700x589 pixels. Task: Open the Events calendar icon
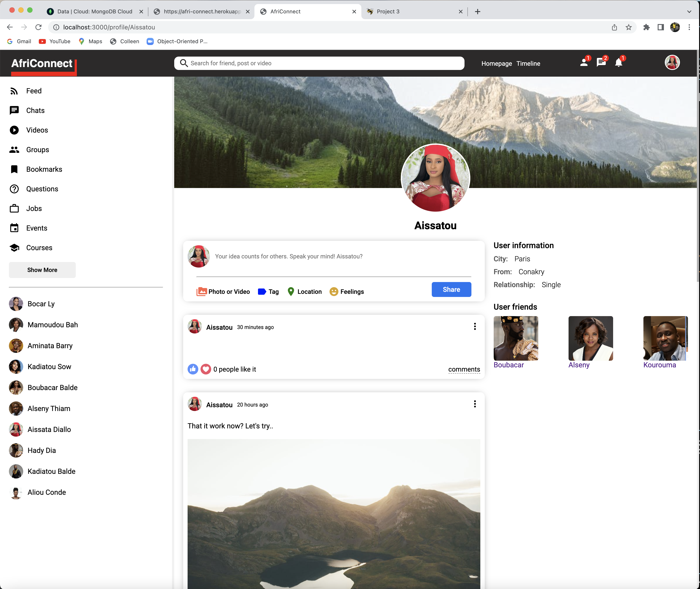tap(14, 228)
